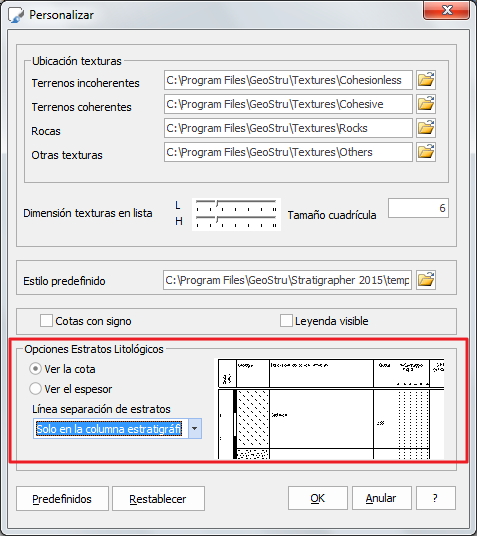Browse file for Estilo predefinido
477x536 pixels.
tap(426, 280)
